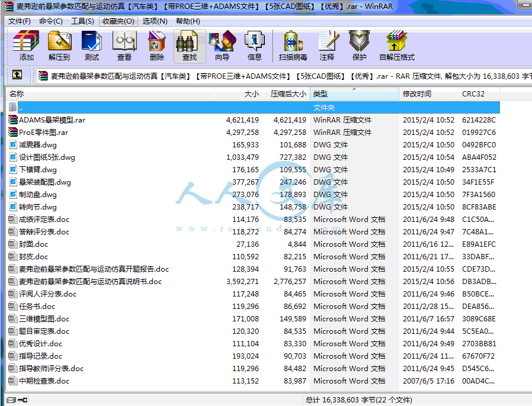Select file 指导记录.doc
This screenshot has width=532, height=406.
pyautogui.click(x=41, y=356)
